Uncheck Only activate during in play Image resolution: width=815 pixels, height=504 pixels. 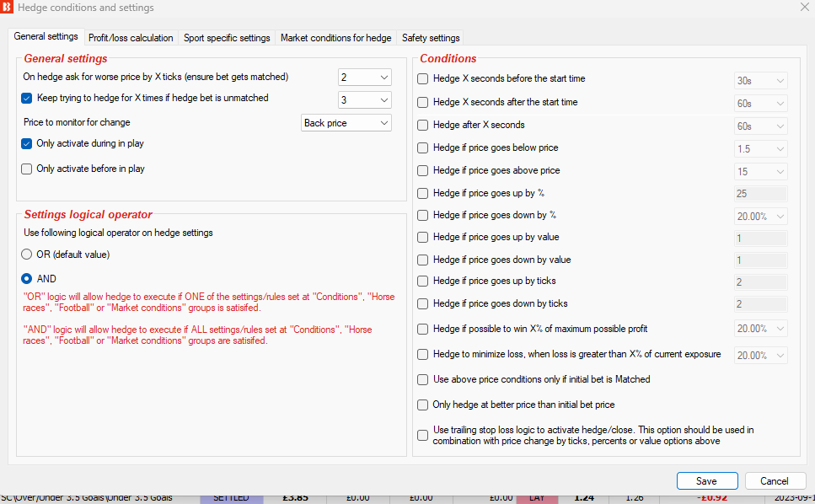point(26,144)
